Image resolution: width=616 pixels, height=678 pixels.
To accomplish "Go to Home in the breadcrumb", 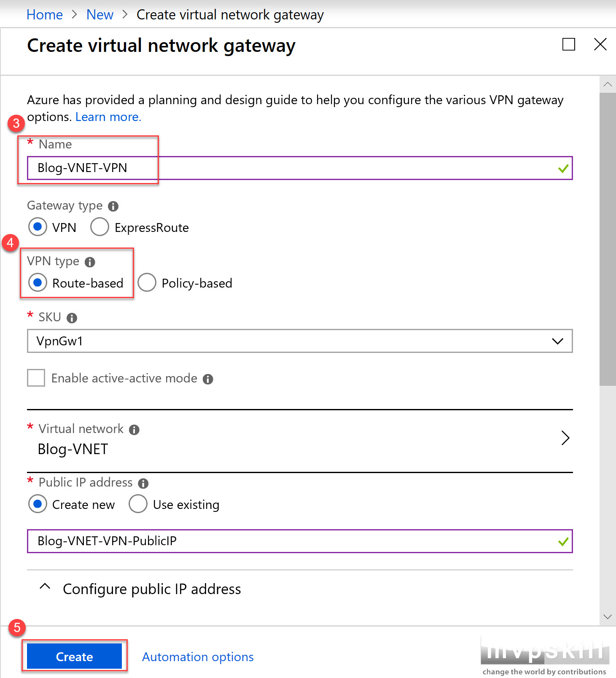I will coord(45,15).
